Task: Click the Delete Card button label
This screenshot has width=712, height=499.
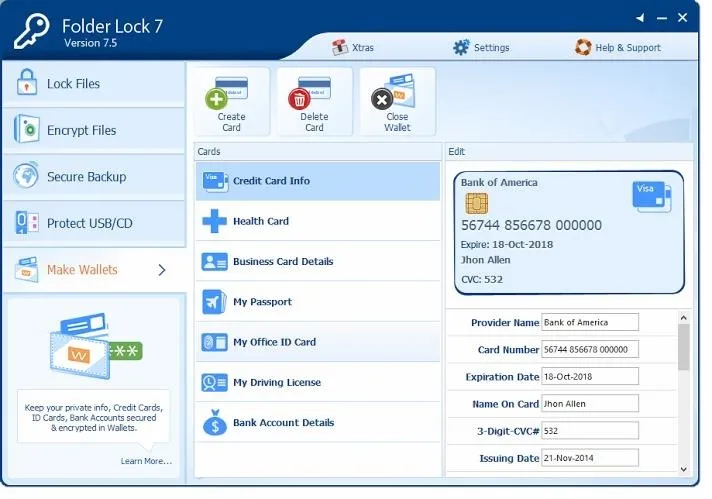Action: coord(314,122)
